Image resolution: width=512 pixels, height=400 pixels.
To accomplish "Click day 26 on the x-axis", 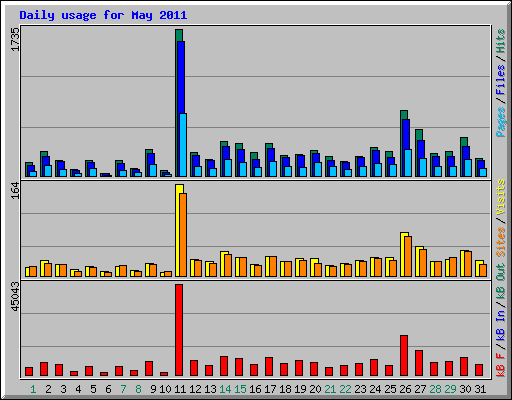I will 405,389.
